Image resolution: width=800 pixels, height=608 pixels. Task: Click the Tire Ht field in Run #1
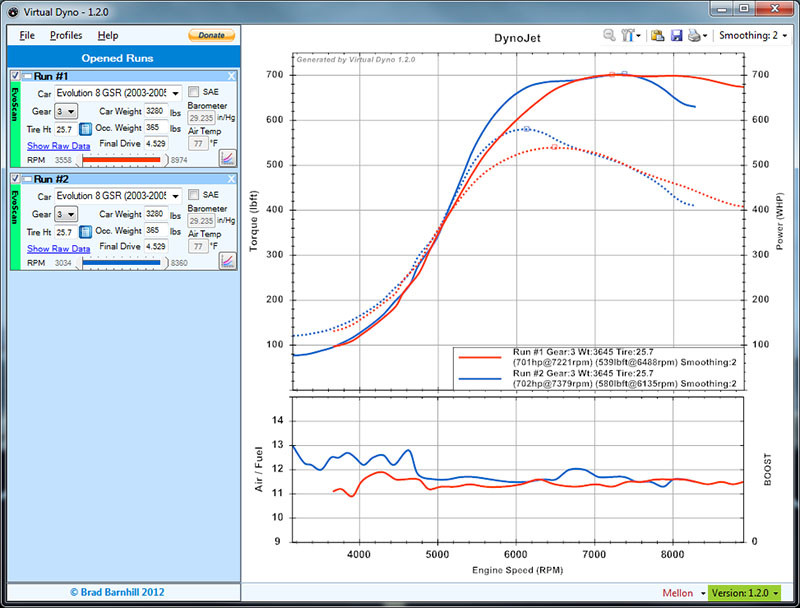[x=66, y=129]
